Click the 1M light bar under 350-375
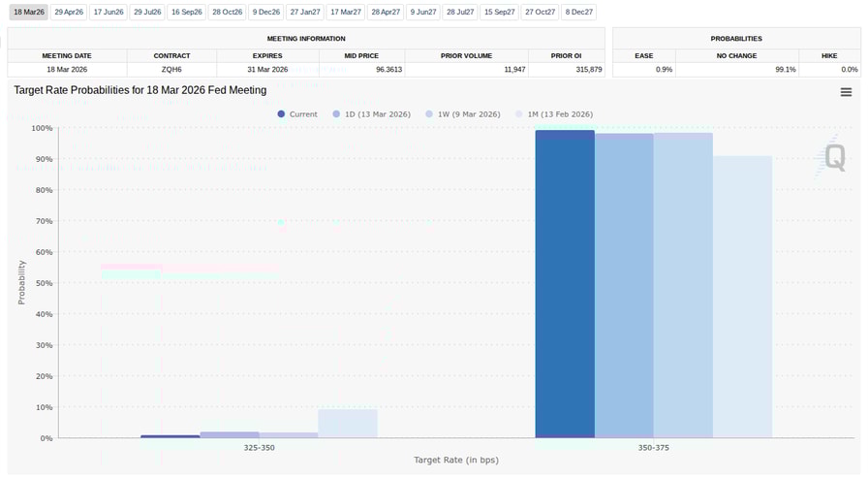This screenshot has height=478, width=868. point(742,296)
